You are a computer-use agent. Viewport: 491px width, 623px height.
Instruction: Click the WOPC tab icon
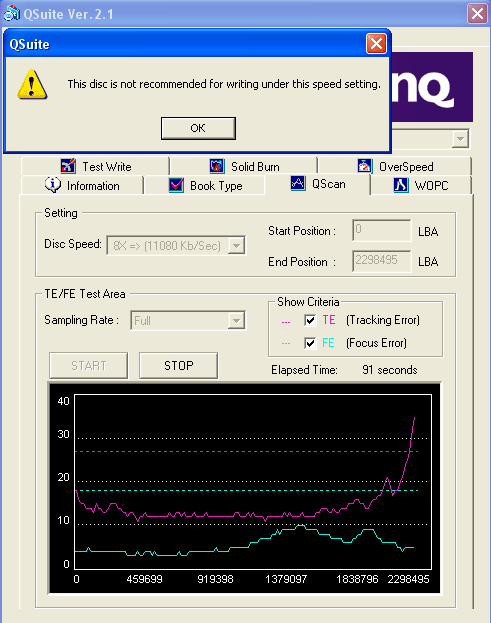(x=401, y=185)
